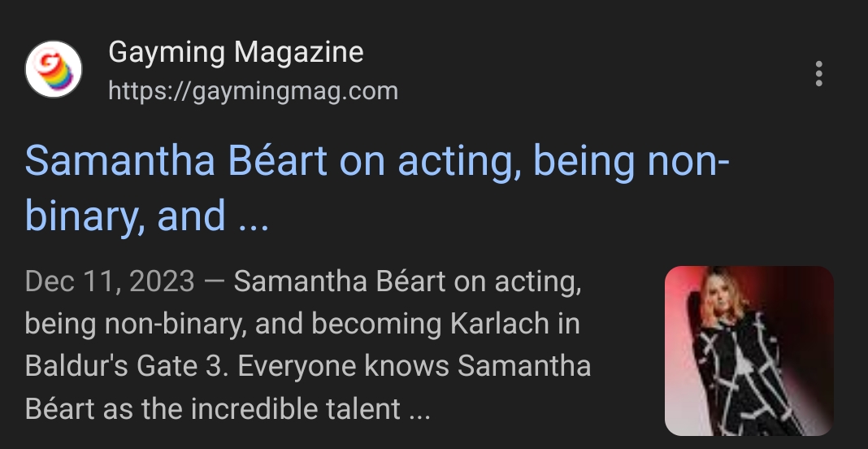868x449 pixels.
Task: Open the article thumbnail image
Action: [749, 351]
